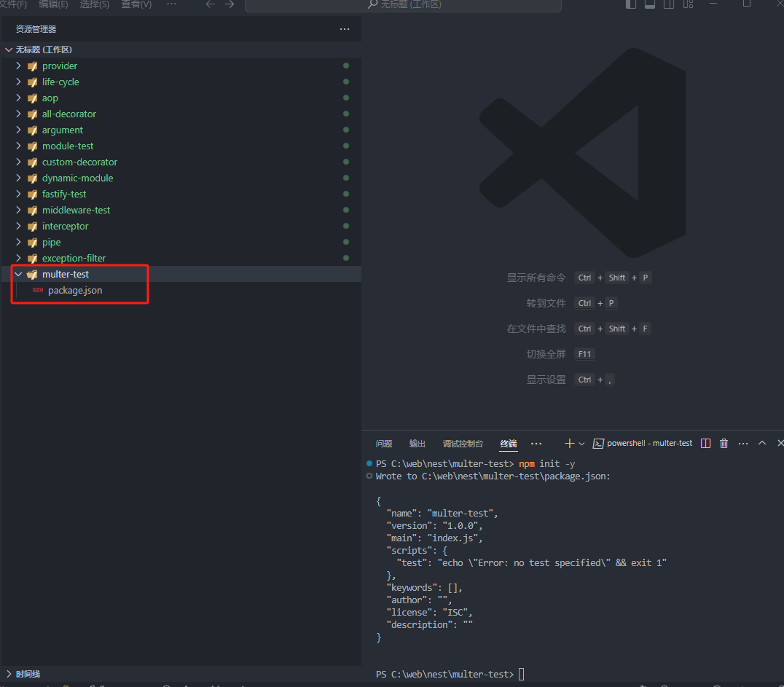Toggle the bottom panel layout icon
The image size is (784, 687).
[x=650, y=4]
